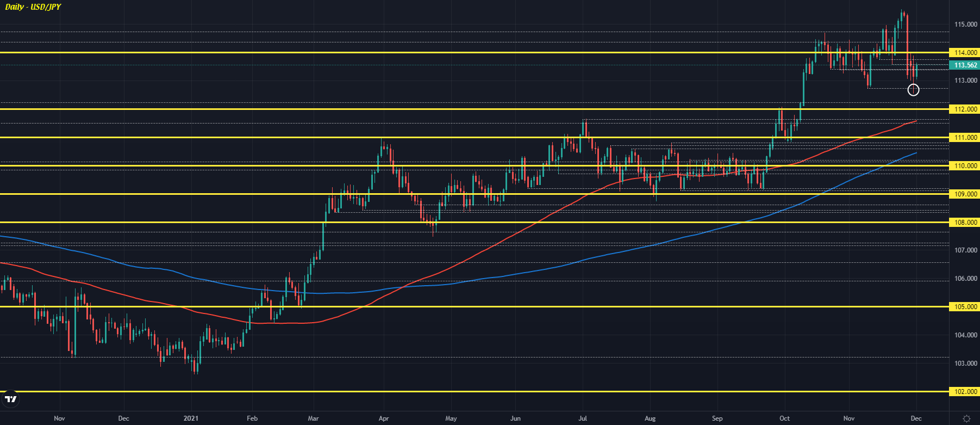980x425 pixels.
Task: Select the 108.000 yellow level label
Action: tap(965, 223)
